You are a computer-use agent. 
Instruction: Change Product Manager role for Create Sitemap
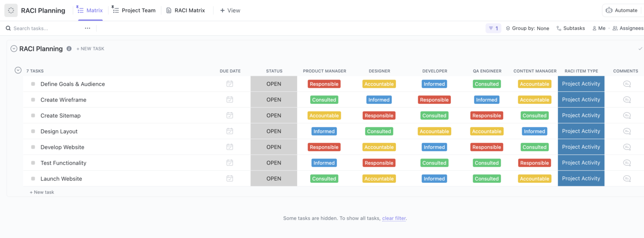[324, 116]
